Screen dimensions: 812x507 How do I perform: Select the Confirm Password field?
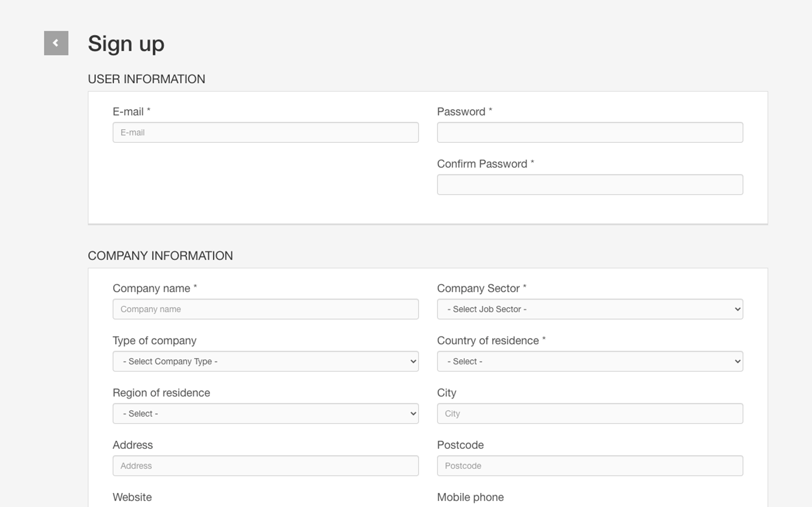590,184
